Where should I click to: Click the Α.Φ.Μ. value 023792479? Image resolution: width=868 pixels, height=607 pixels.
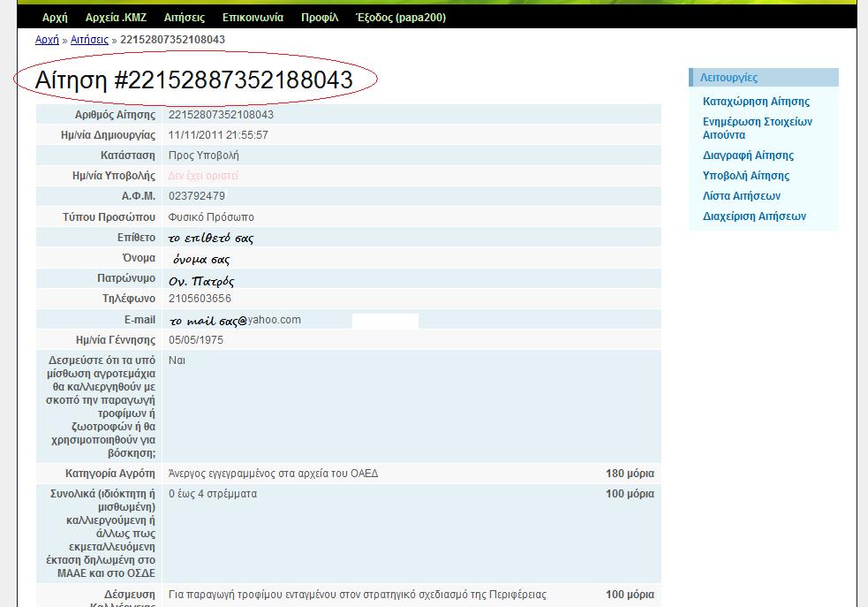pos(196,196)
